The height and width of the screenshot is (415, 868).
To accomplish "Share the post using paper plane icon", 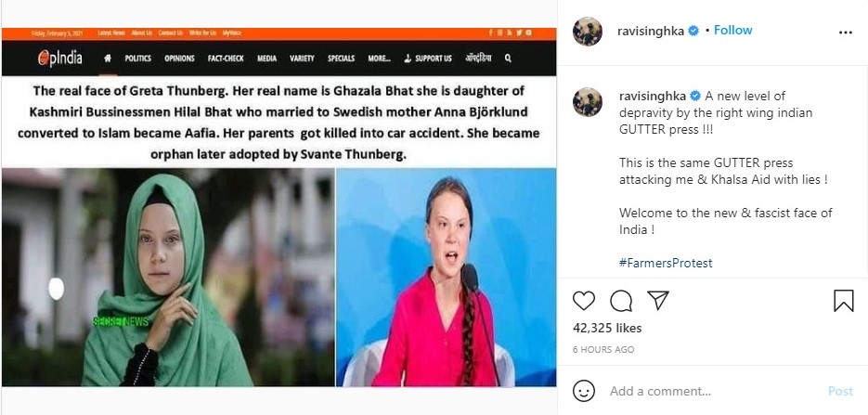I will click(658, 300).
